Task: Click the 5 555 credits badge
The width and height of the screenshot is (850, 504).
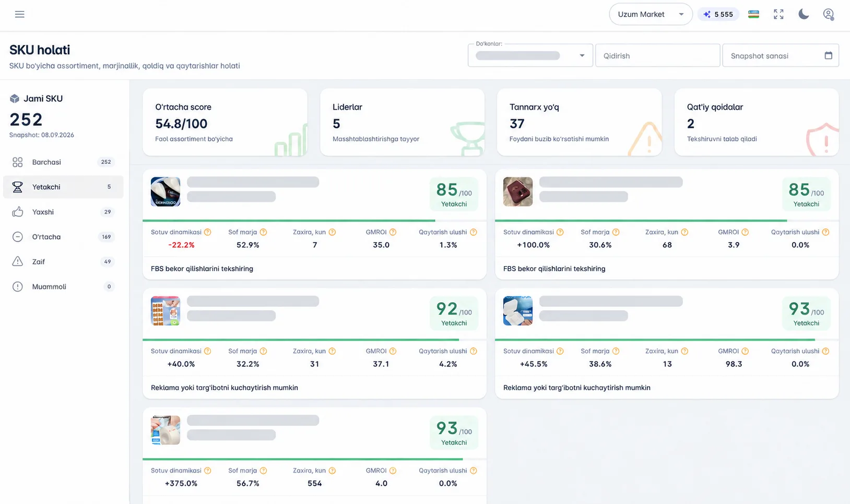Action: pos(718,14)
